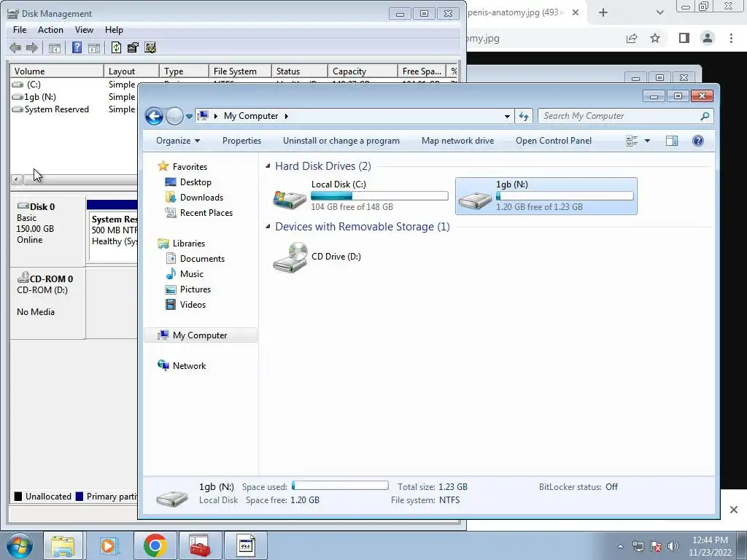The height and width of the screenshot is (560, 747).
Task: Click the Explorer help question-mark icon
Action: (698, 141)
